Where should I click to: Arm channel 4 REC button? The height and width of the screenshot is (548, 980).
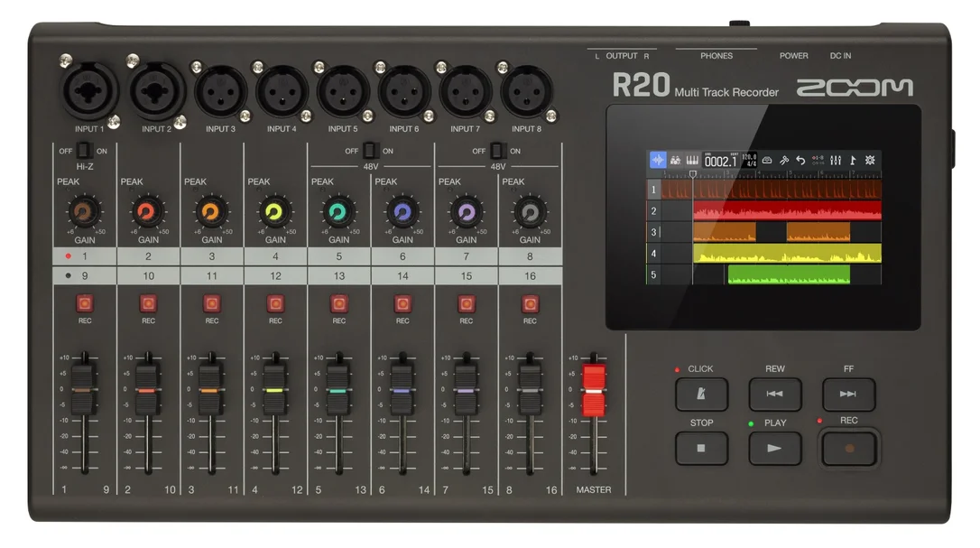click(x=275, y=303)
